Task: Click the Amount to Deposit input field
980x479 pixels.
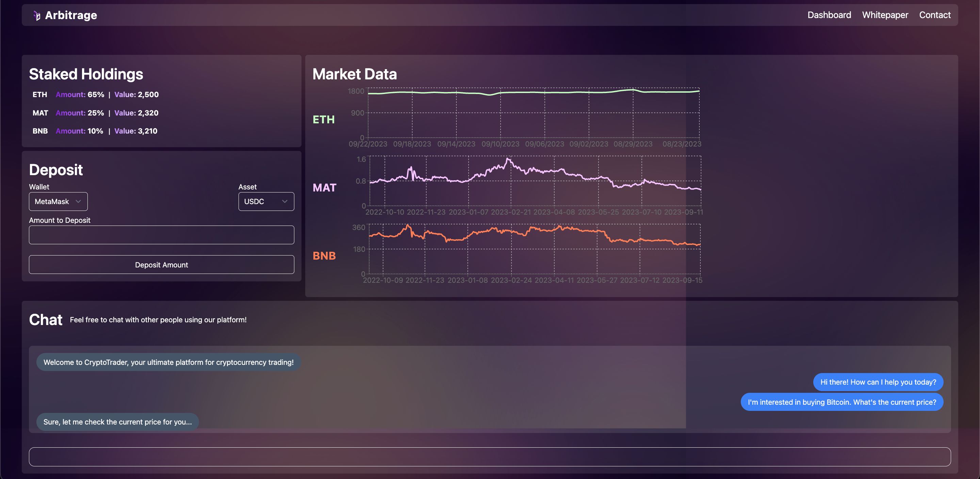Action: [161, 234]
